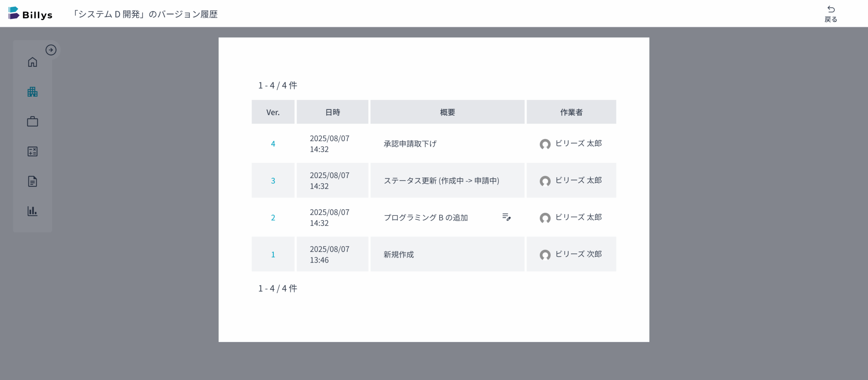Open version 1 link
The width and height of the screenshot is (868, 380).
pos(273,255)
